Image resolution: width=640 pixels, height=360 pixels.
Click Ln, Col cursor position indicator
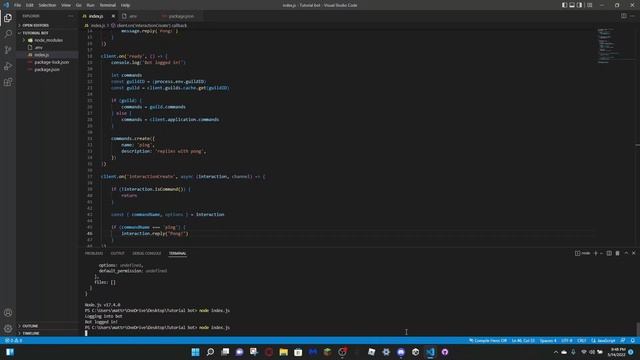[x=523, y=340]
